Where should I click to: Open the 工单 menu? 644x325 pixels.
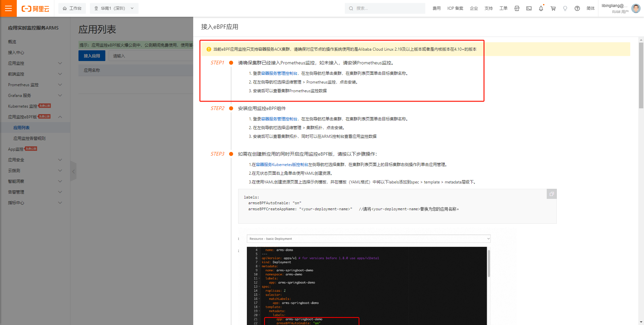(503, 8)
